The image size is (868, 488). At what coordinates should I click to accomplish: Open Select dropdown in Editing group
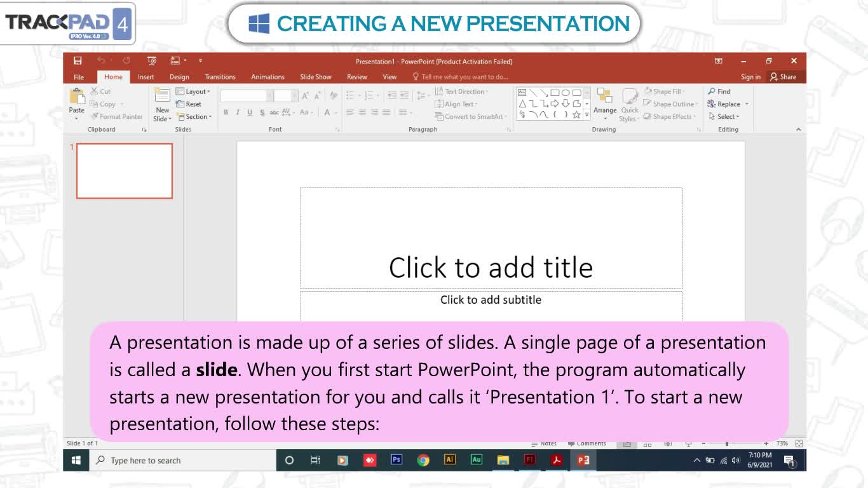[x=724, y=117]
